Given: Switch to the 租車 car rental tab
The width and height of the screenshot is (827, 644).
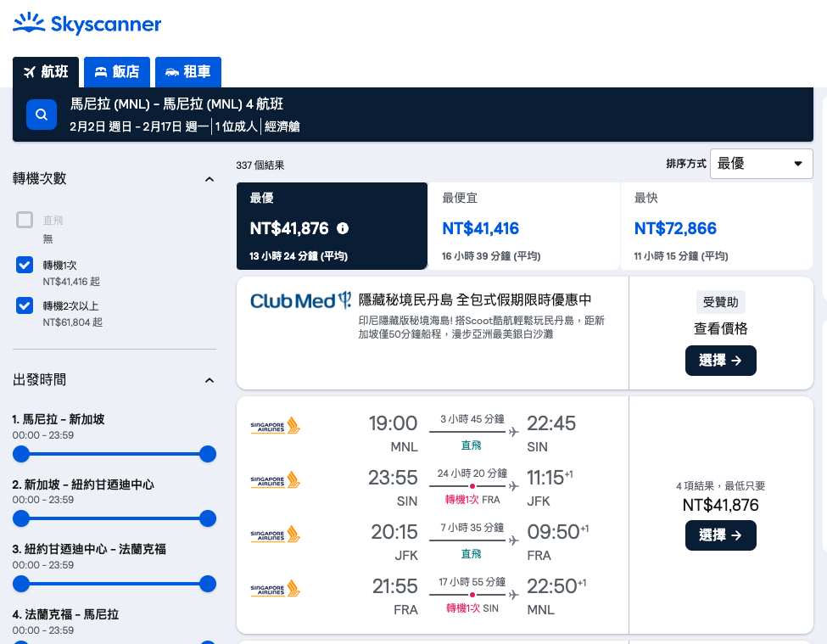Looking at the screenshot, I should pyautogui.click(x=188, y=72).
